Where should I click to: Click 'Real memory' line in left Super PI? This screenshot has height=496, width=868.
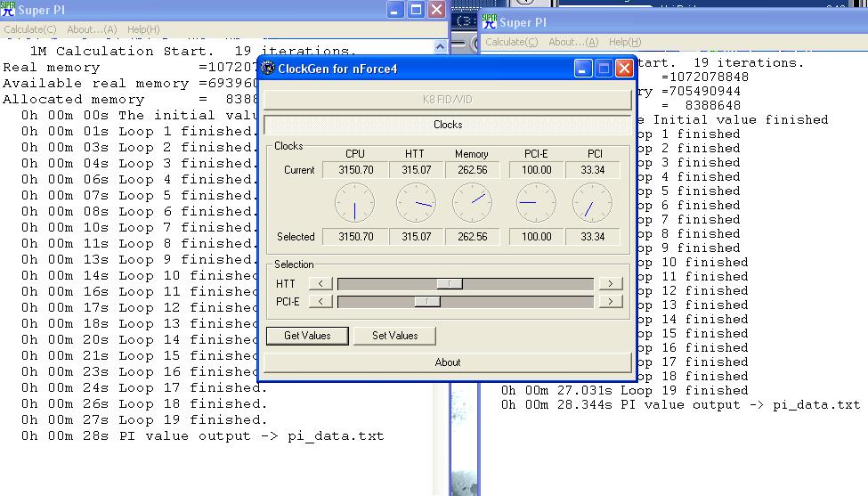130,68
